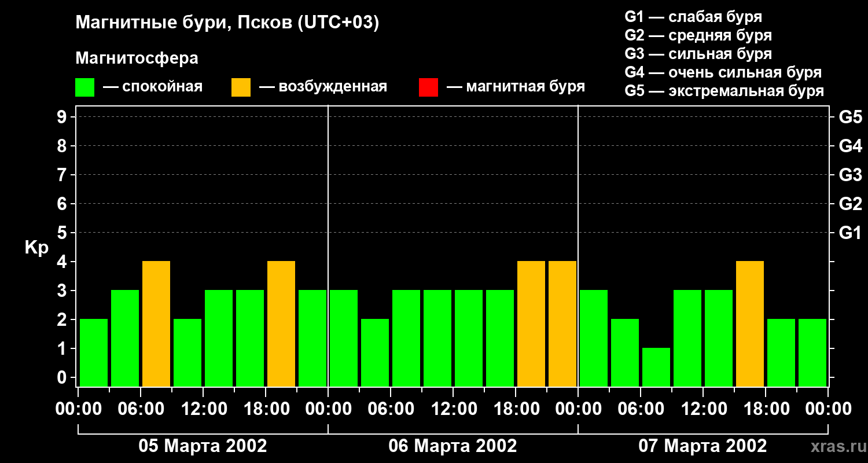
Task: Click the '05 Марта 2002' date label
Action: 203,446
